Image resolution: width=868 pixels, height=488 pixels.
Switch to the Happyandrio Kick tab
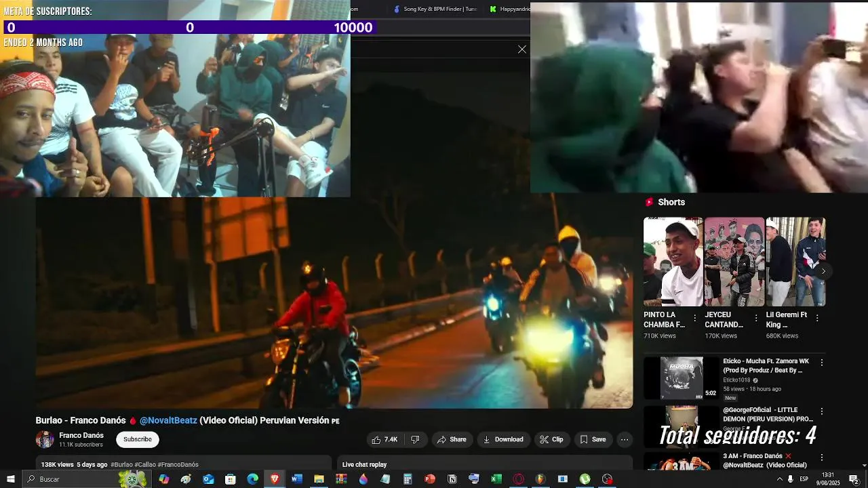510,9
